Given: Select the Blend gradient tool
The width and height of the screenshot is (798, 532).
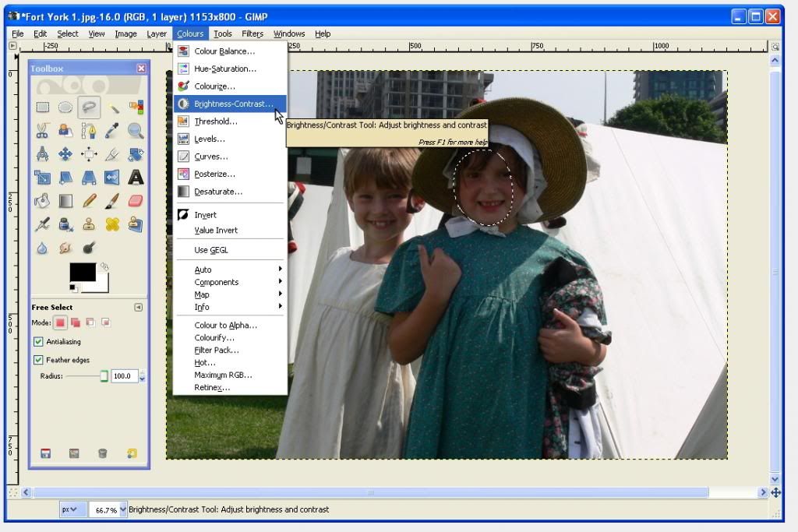Looking at the screenshot, I should pos(65,201).
